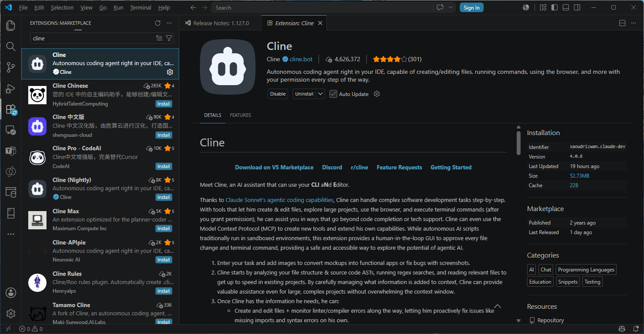The width and height of the screenshot is (644, 334).
Task: Install the Cline Rules extension
Action: click(164, 291)
